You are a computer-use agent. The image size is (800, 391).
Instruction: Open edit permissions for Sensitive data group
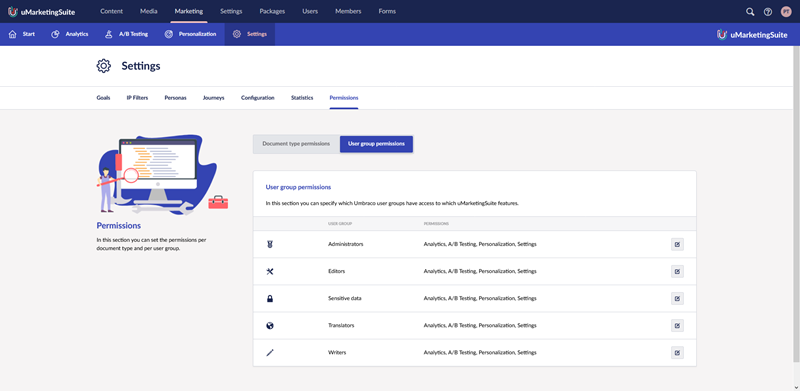[677, 298]
